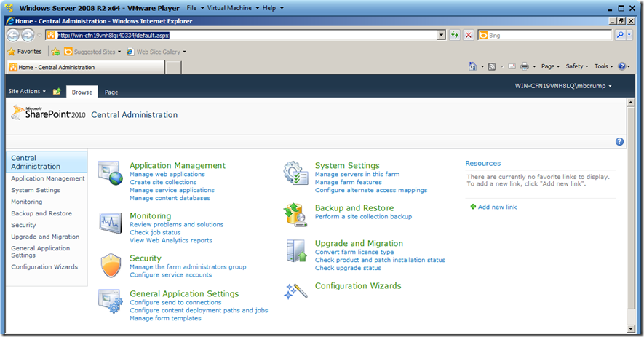Open the Manage web applications link

(x=167, y=174)
